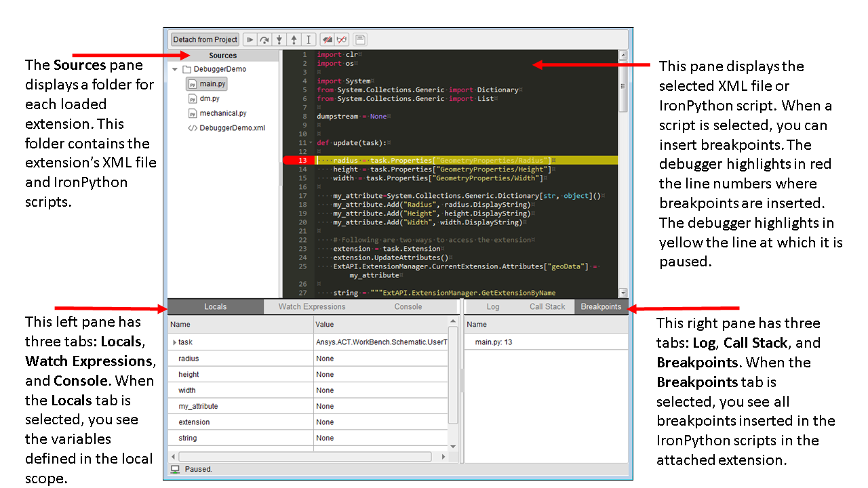Click the Locals pane horizontal scrollbar
868x488 pixels.
[x=305, y=457]
